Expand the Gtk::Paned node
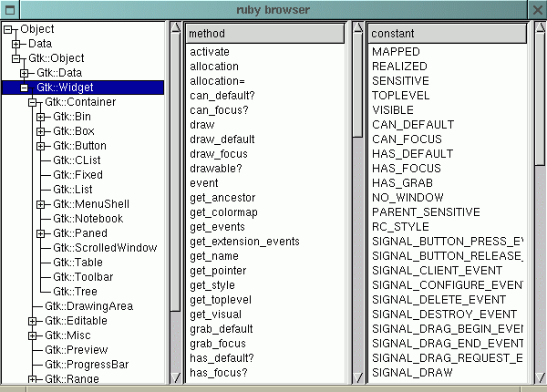The height and width of the screenshot is (392, 547). (x=40, y=233)
